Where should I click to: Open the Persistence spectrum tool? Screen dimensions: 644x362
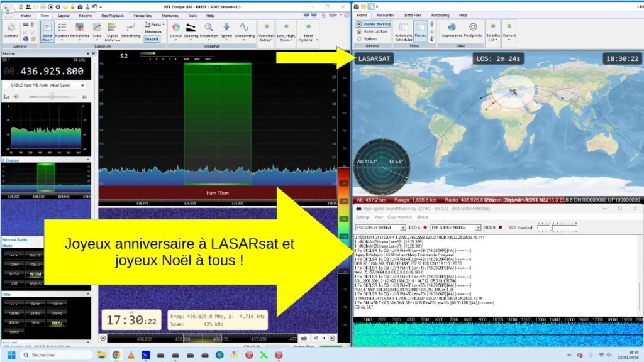pos(79,30)
